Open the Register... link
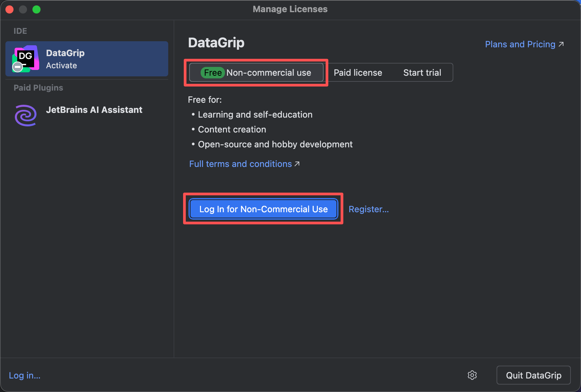Viewport: 581px width, 392px height. (369, 209)
